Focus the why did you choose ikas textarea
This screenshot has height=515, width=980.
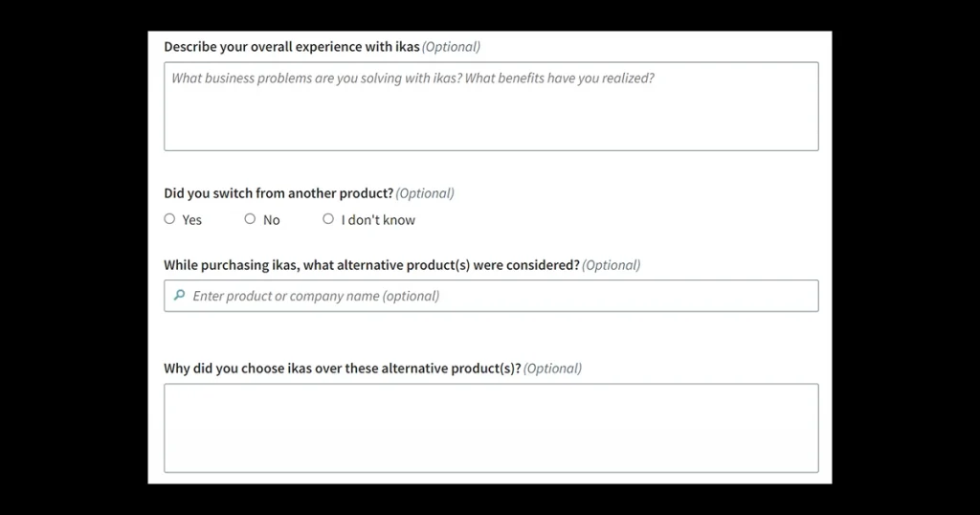click(x=491, y=428)
